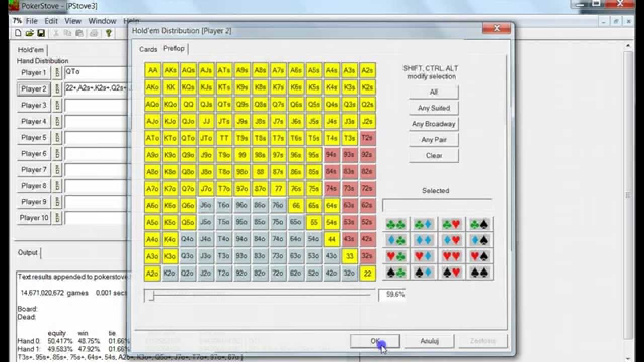Toggle the A2o hand cell
This screenshot has height=362, width=644.
tap(152, 273)
